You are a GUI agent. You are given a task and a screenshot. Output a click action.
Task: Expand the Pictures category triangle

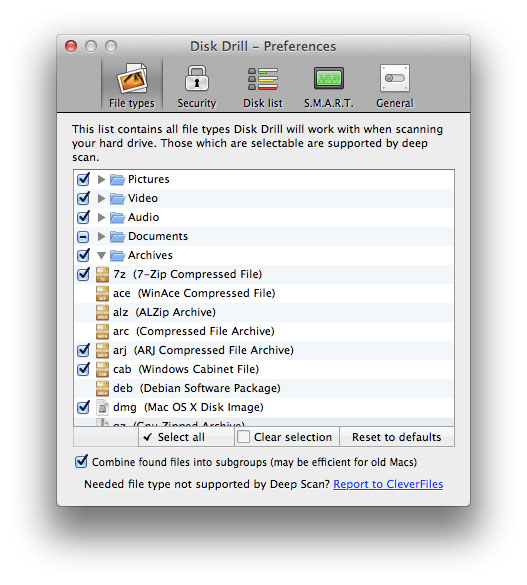101,179
